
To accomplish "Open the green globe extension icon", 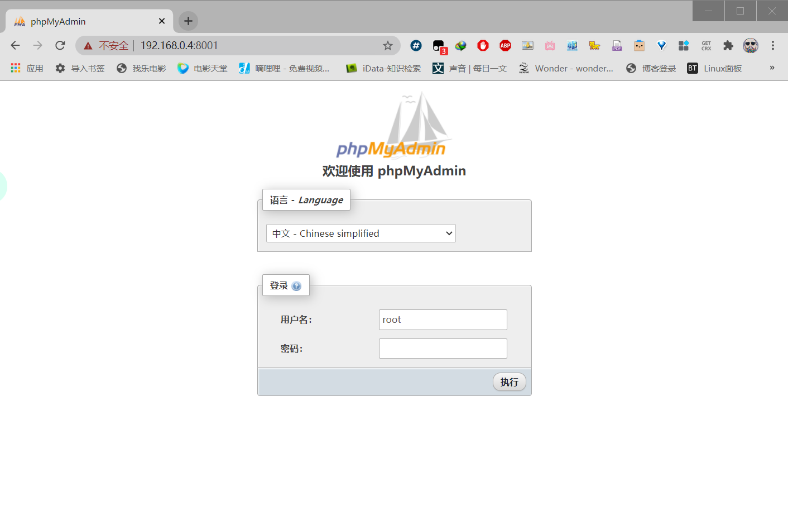I will 461,46.
